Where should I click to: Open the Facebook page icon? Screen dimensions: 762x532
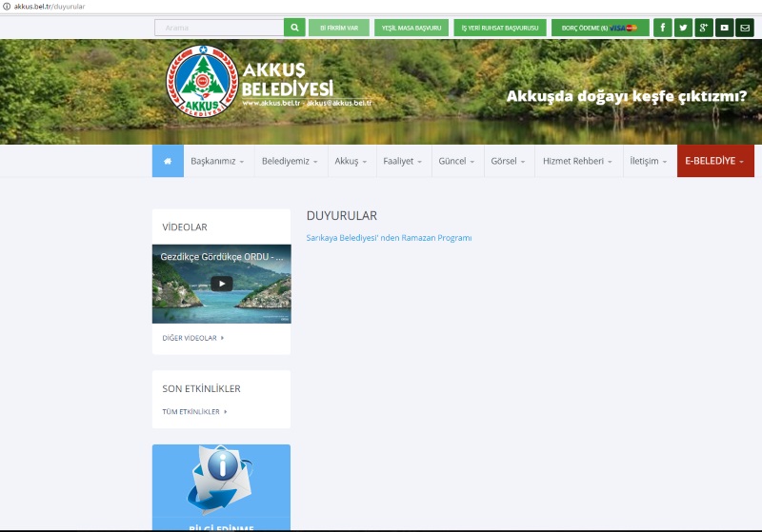(663, 28)
